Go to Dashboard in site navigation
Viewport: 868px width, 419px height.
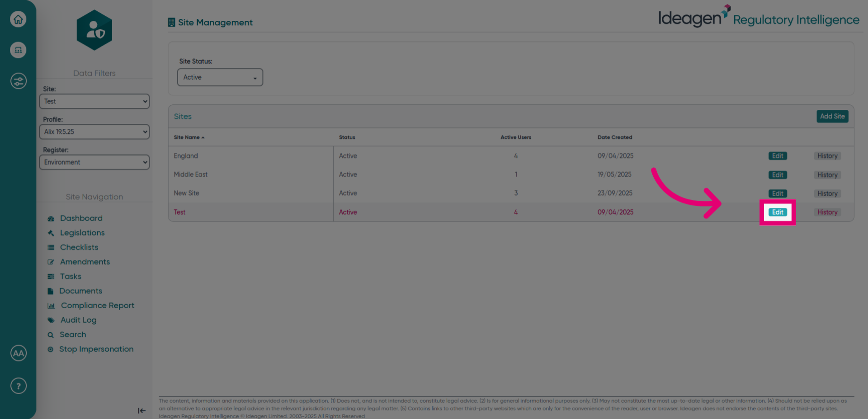coord(81,218)
